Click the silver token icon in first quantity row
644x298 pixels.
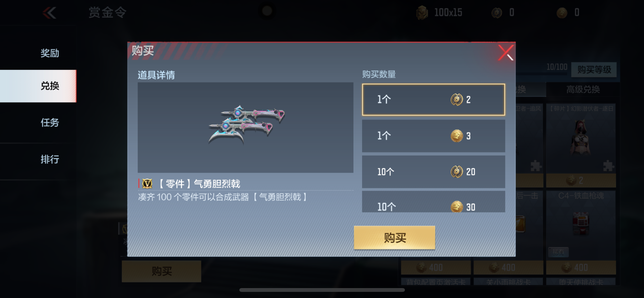click(457, 100)
